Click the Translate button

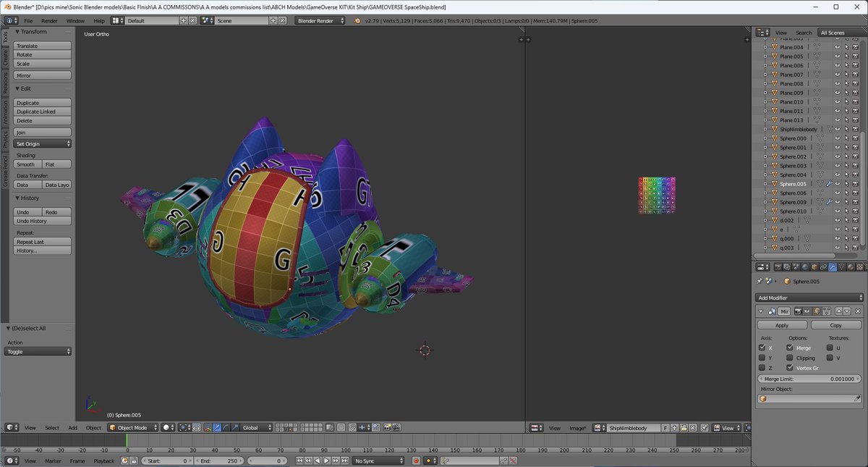[x=43, y=46]
